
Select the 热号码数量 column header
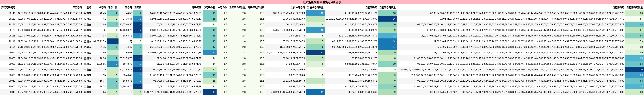pyautogui.click(x=210, y=7)
